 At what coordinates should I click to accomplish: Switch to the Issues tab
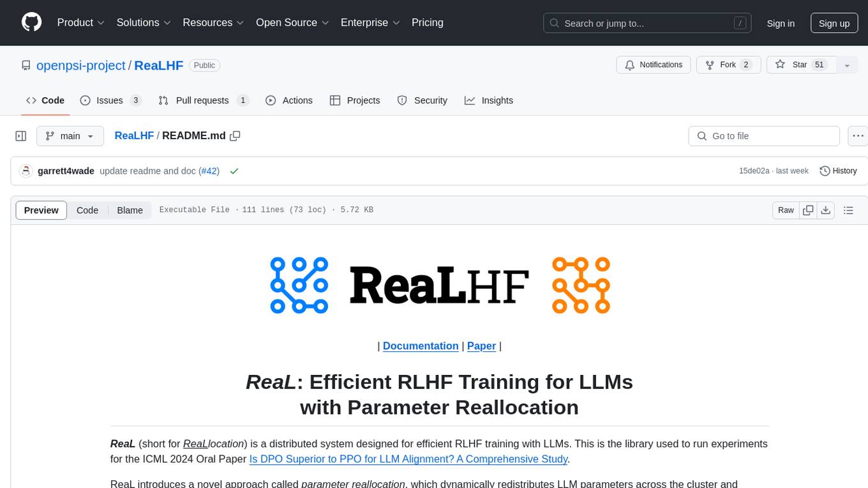(110, 100)
